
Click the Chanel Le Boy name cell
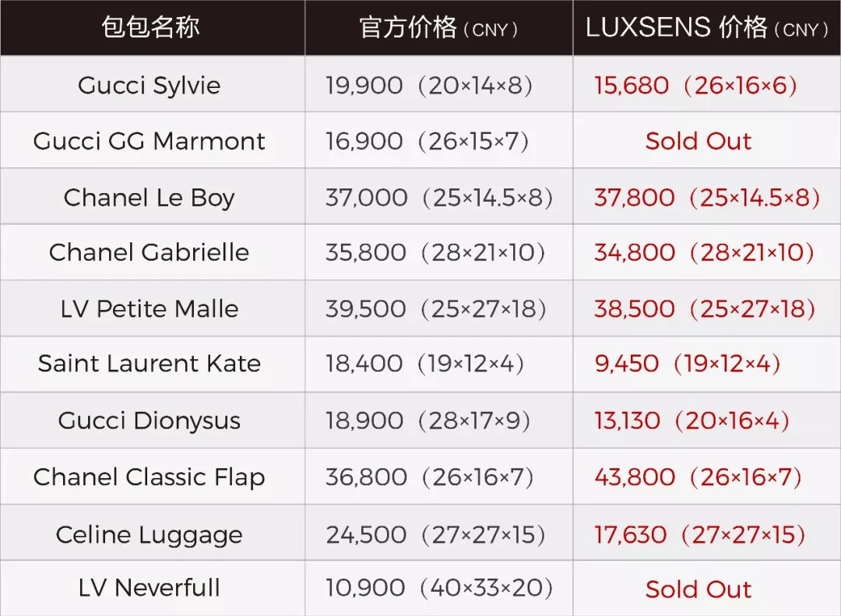150,197
